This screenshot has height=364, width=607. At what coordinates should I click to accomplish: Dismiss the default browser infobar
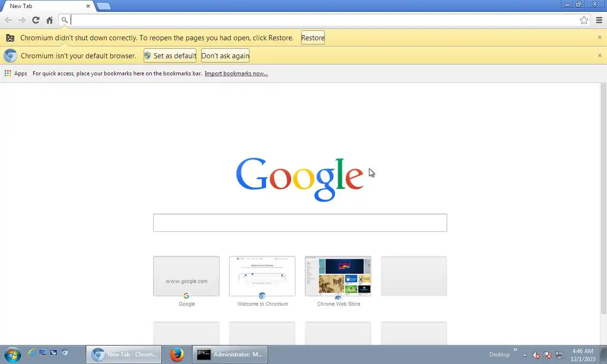pyautogui.click(x=599, y=55)
